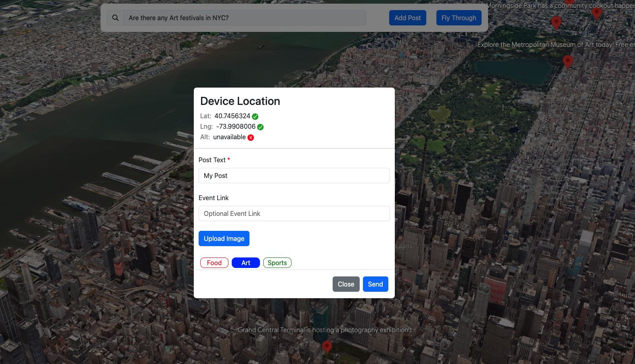Click the Metropolitan Museum of Art post label
Screen dimensions: 635x364
pyautogui.click(x=556, y=45)
